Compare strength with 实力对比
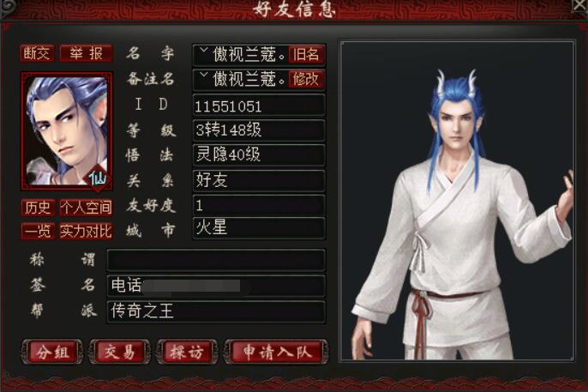Viewport: 588px width, 392px height. click(x=87, y=231)
